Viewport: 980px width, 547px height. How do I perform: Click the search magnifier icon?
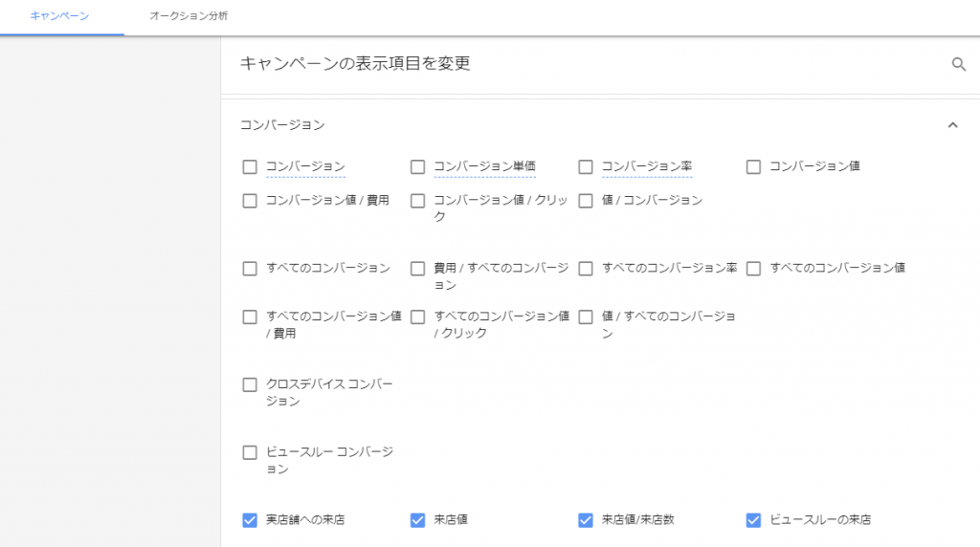coord(958,64)
